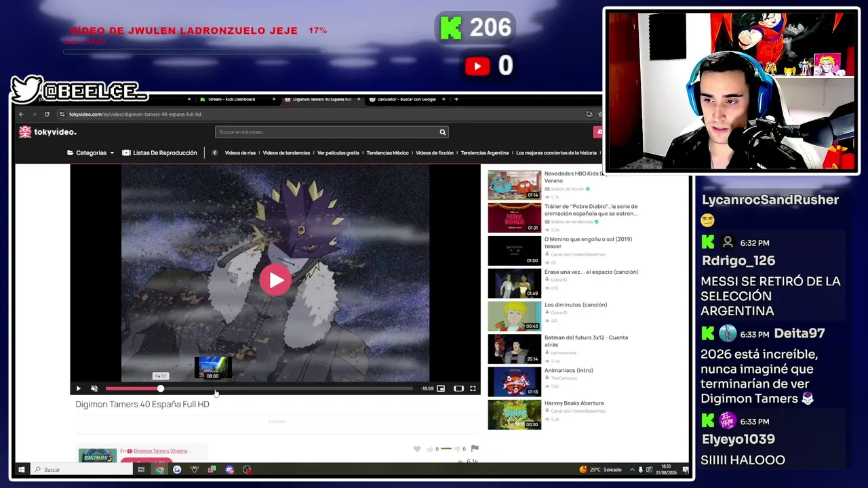Screen dimensions: 868x488
Task: Open the Windows notification center icon
Action: tap(686, 470)
